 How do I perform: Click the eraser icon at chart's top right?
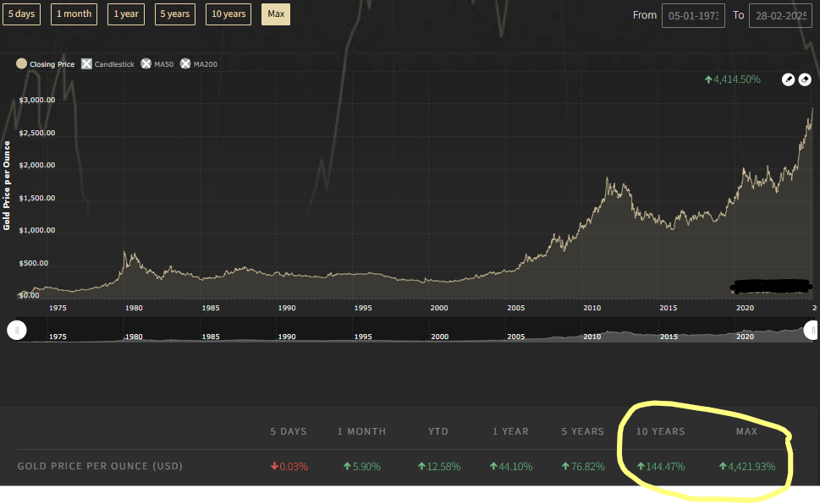[x=805, y=79]
